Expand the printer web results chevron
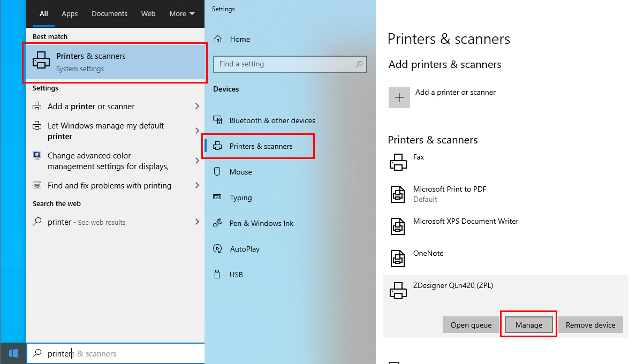This screenshot has height=364, width=629. click(197, 222)
